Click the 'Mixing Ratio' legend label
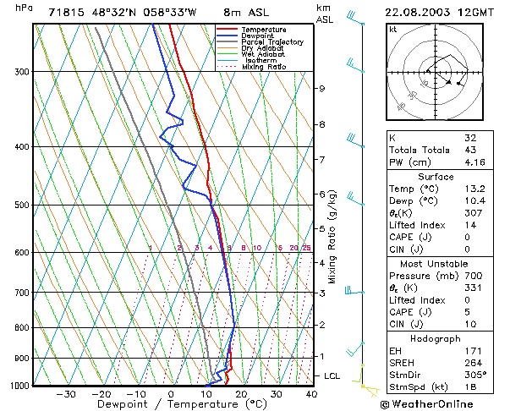The height and width of the screenshot is (411, 532). [x=264, y=67]
